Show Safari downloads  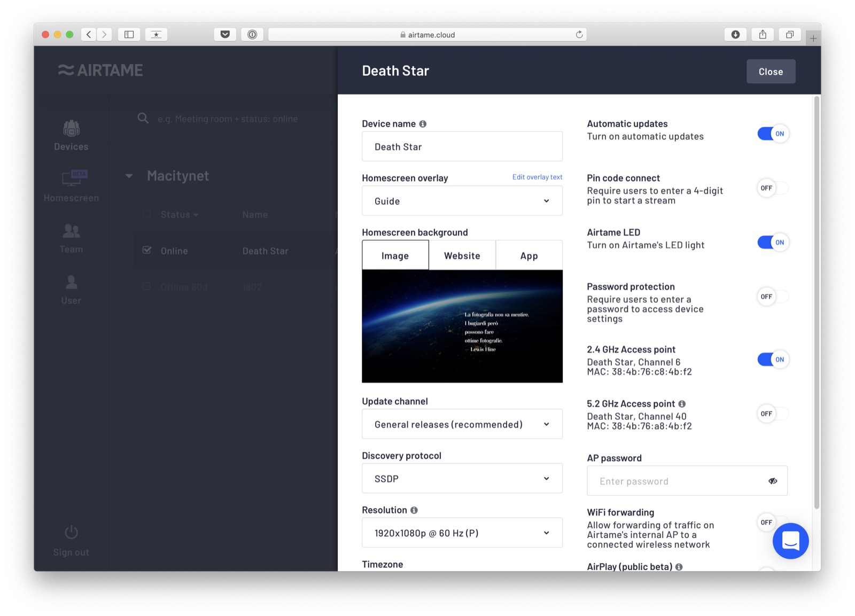[735, 35]
